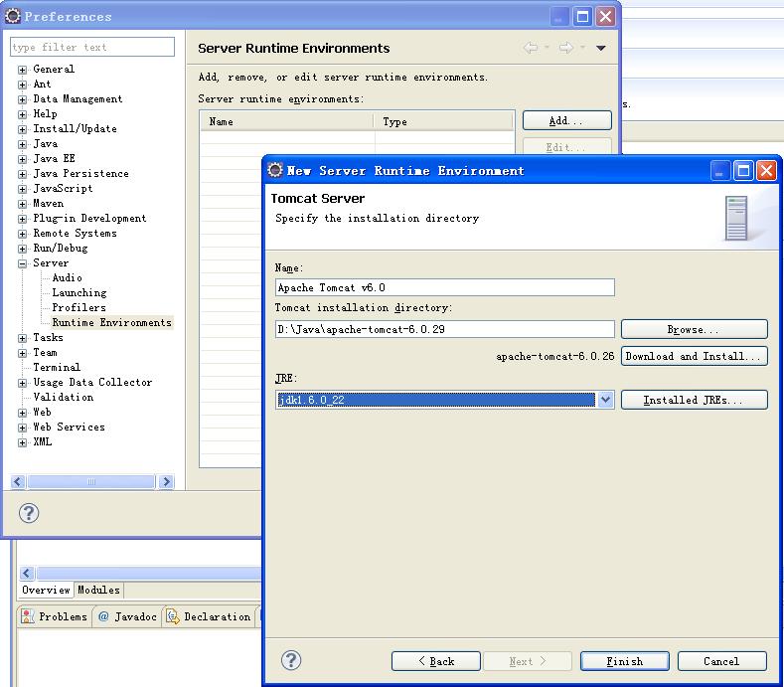Click forward arrow icon in Preferences header
The width and height of the screenshot is (784, 687).
point(566,48)
